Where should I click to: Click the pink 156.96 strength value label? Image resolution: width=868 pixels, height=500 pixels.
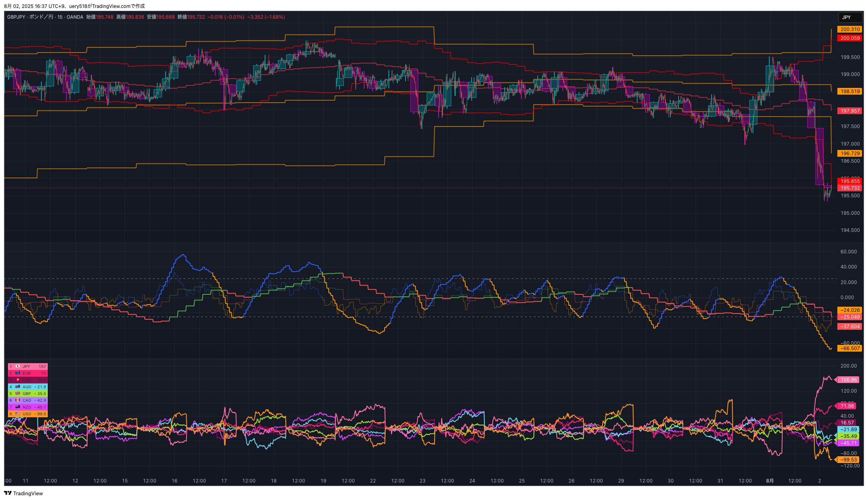(848, 380)
